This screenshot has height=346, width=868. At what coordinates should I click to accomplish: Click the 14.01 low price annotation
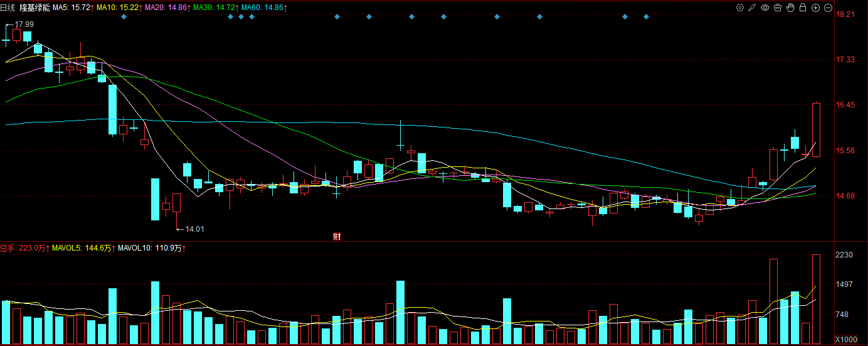coord(196,229)
